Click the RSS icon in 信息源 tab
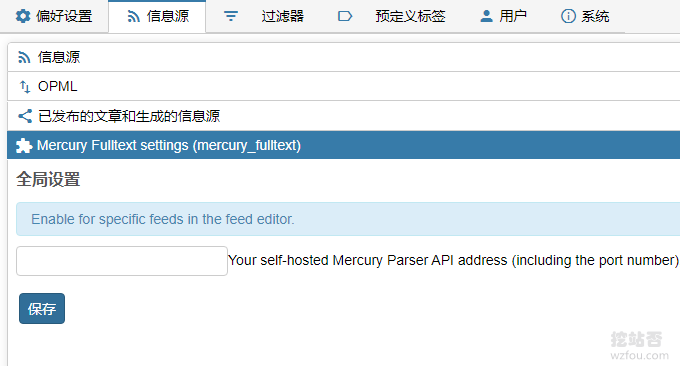 point(134,16)
